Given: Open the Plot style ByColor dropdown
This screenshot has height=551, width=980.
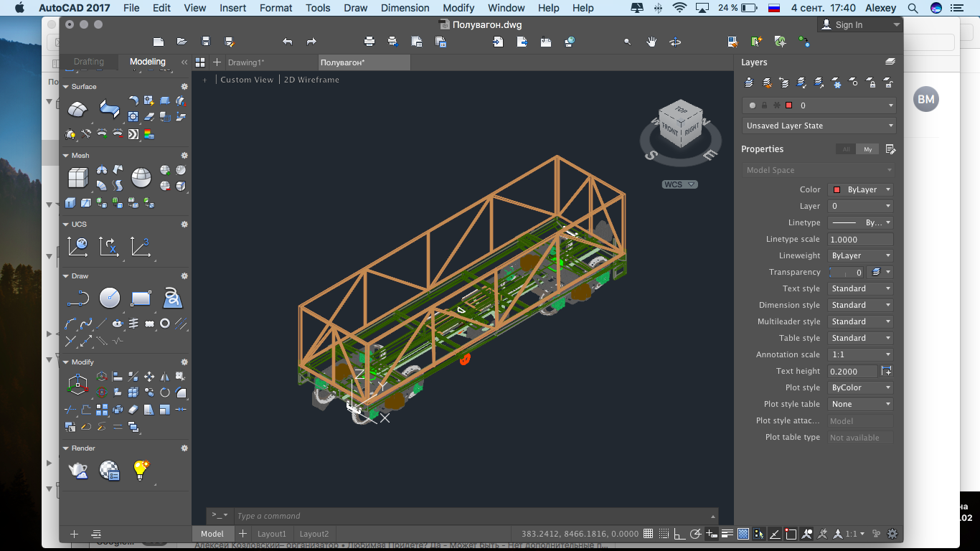Looking at the screenshot, I should tap(861, 387).
